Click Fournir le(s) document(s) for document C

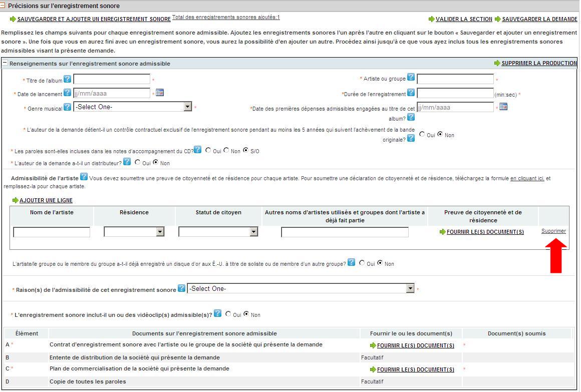click(415, 369)
